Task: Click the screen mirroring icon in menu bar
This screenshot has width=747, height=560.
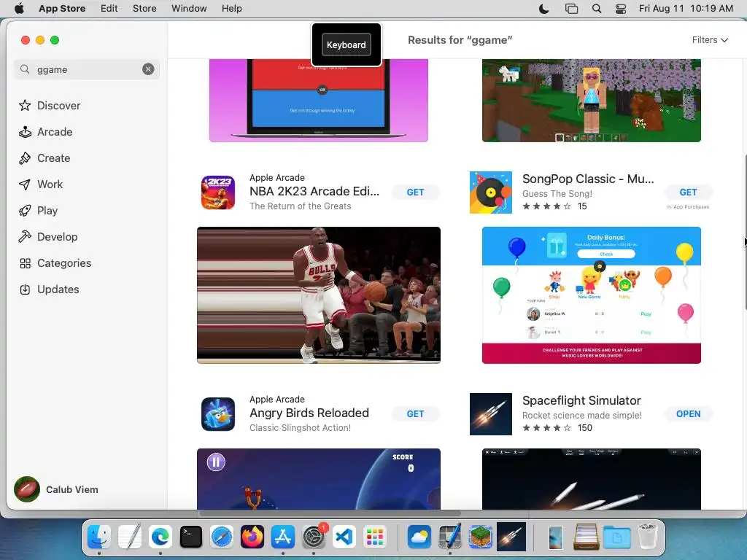Action: pyautogui.click(x=571, y=9)
